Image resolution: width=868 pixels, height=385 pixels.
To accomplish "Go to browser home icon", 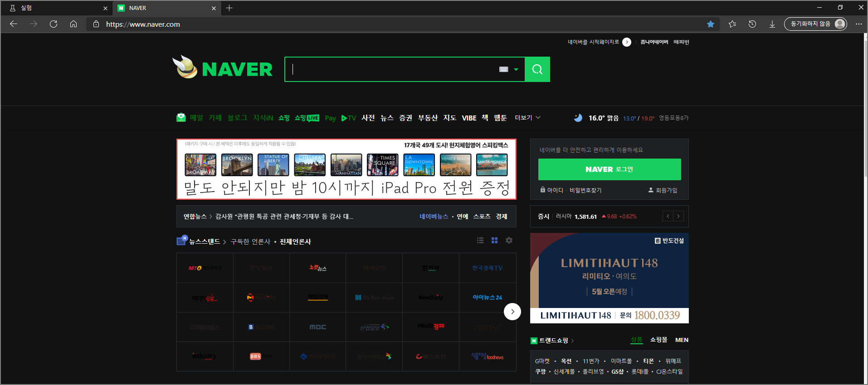I will [x=73, y=24].
